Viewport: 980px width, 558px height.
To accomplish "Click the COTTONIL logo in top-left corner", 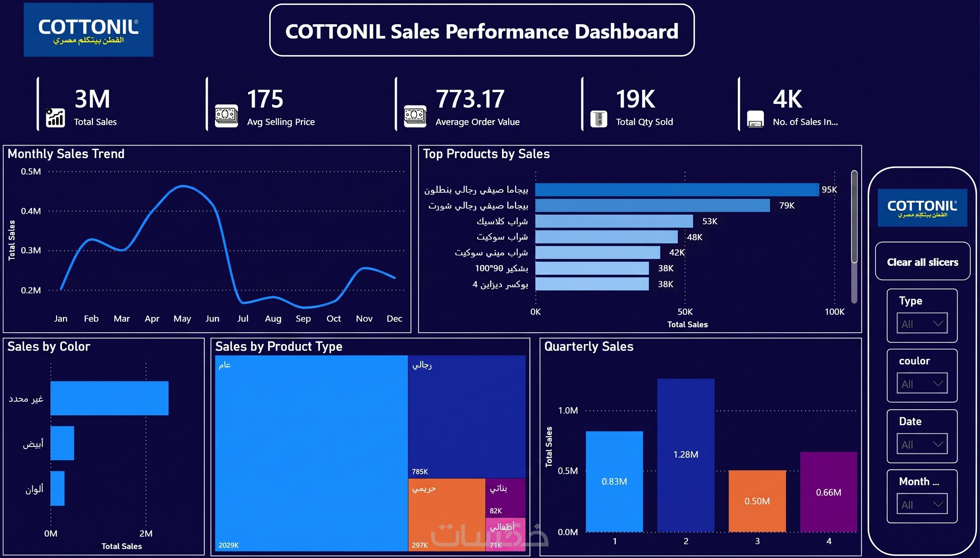I will tap(89, 30).
